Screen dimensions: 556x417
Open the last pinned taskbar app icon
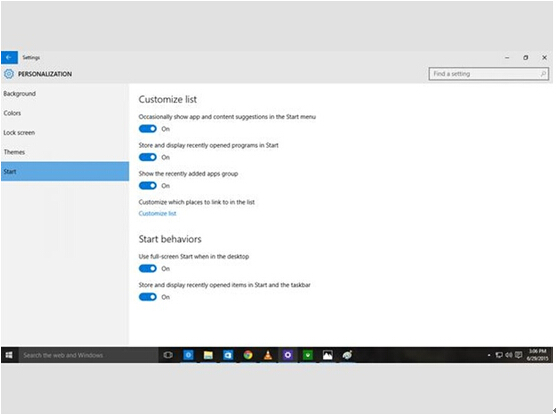[x=348, y=355]
